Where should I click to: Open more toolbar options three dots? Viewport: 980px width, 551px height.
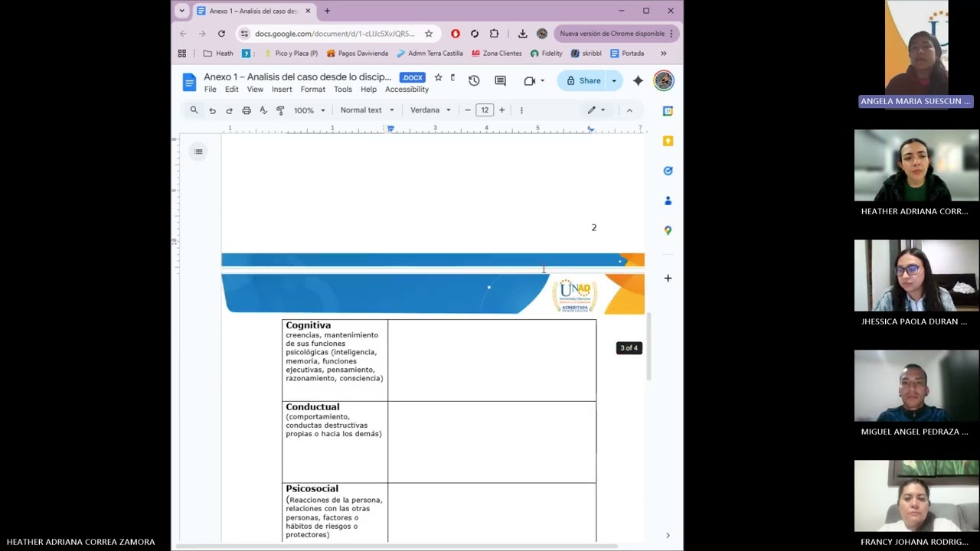tap(521, 110)
